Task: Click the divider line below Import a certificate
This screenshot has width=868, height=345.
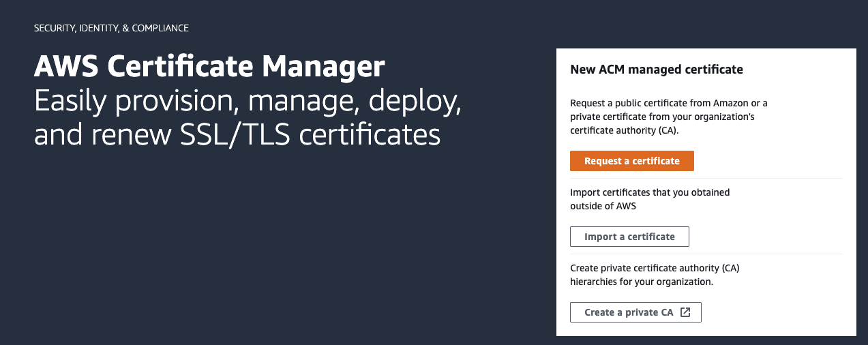Action: click(x=706, y=254)
